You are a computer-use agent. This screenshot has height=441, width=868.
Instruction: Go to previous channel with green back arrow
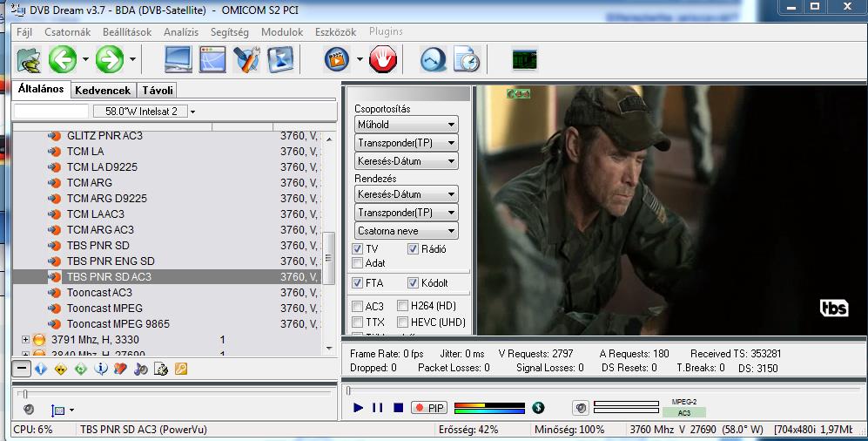pyautogui.click(x=63, y=58)
